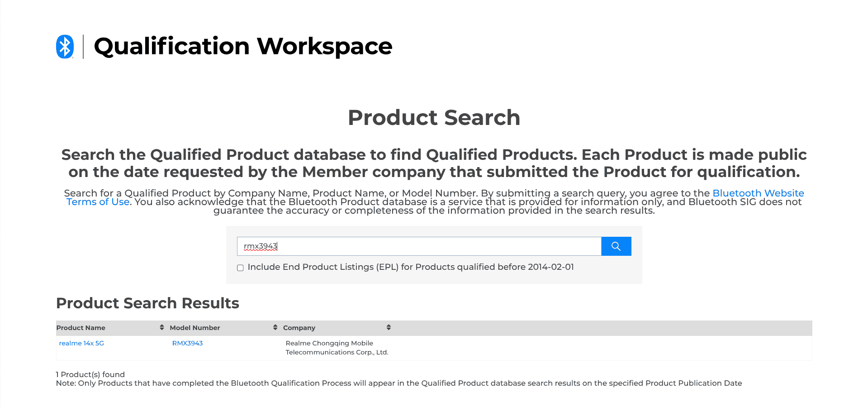
Task: Enable the Include End Product Listings checkbox
Action: (x=240, y=268)
